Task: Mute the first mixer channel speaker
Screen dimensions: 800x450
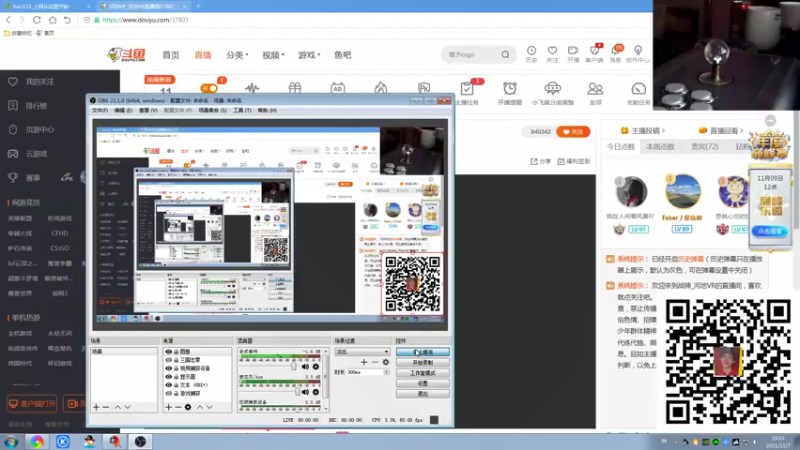Action: [305, 367]
